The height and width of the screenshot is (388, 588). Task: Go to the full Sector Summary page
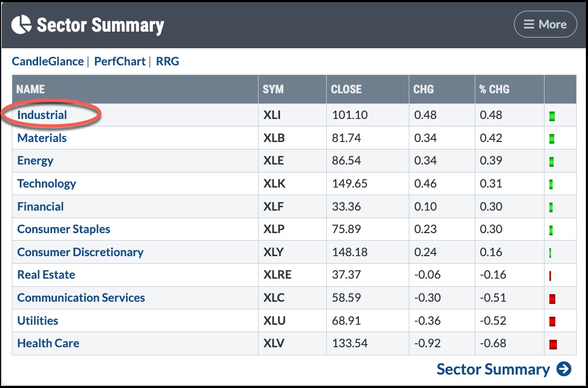click(x=493, y=369)
